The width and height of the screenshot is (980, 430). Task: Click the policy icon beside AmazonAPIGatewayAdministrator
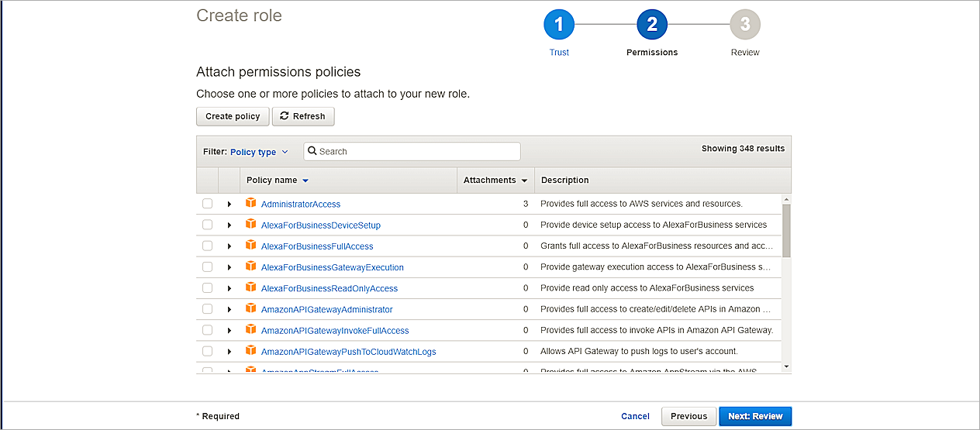click(250, 308)
